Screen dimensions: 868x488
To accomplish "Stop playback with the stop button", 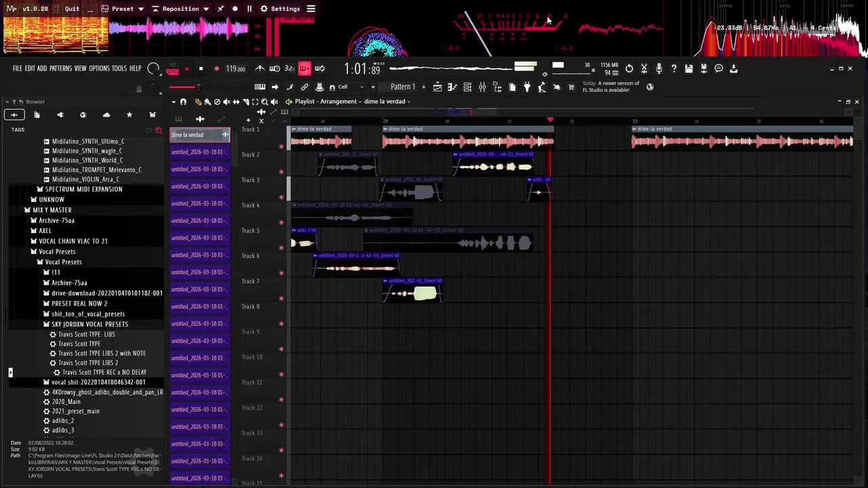I will [x=201, y=68].
